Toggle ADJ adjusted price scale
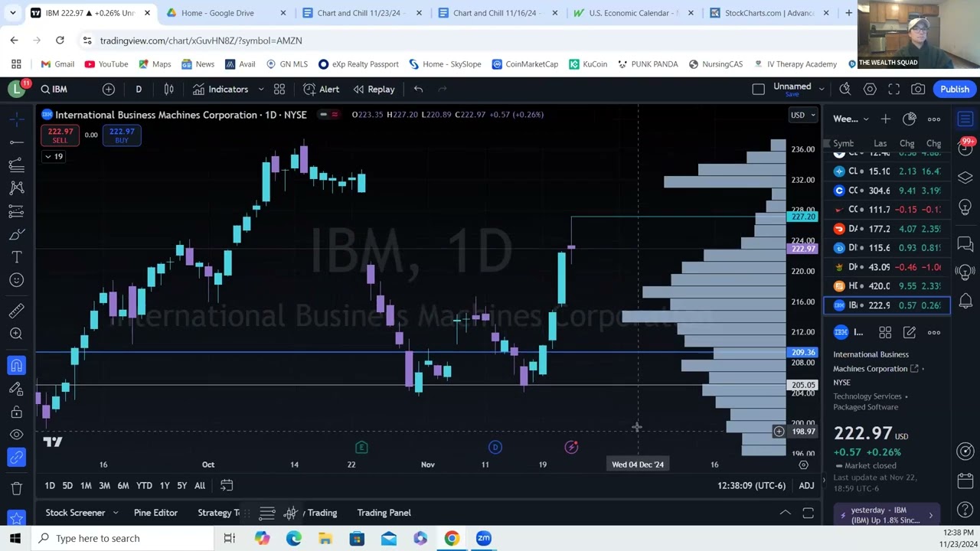980x551 pixels. [806, 486]
